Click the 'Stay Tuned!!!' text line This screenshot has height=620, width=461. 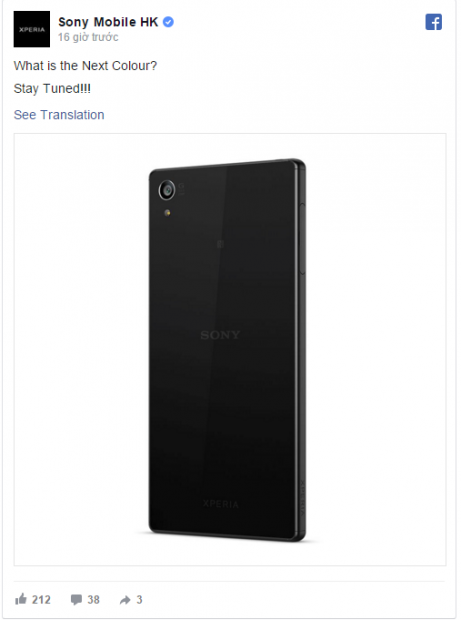click(52, 89)
